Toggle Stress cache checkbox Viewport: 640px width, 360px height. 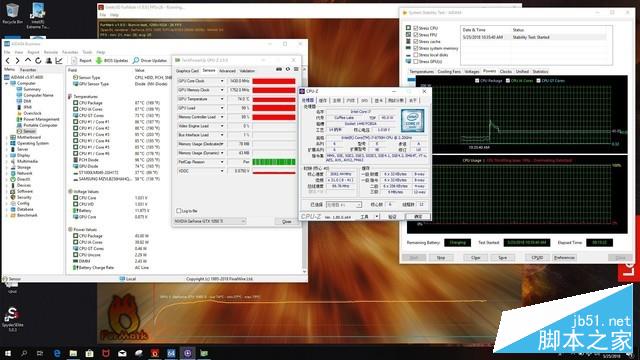(x=416, y=42)
